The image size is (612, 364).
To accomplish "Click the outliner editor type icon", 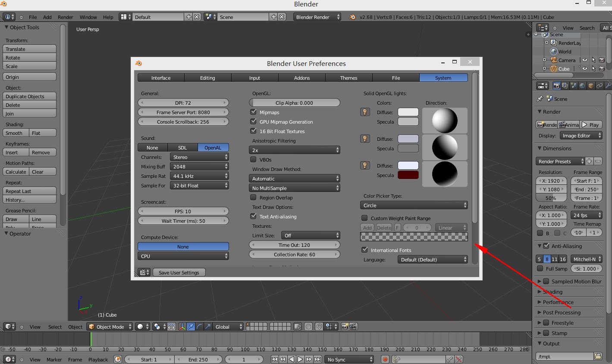I will pos(542,28).
